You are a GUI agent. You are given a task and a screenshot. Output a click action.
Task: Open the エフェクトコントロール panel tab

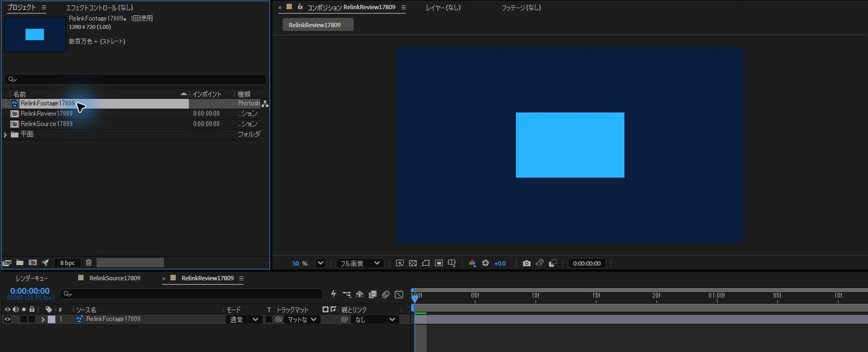[99, 8]
